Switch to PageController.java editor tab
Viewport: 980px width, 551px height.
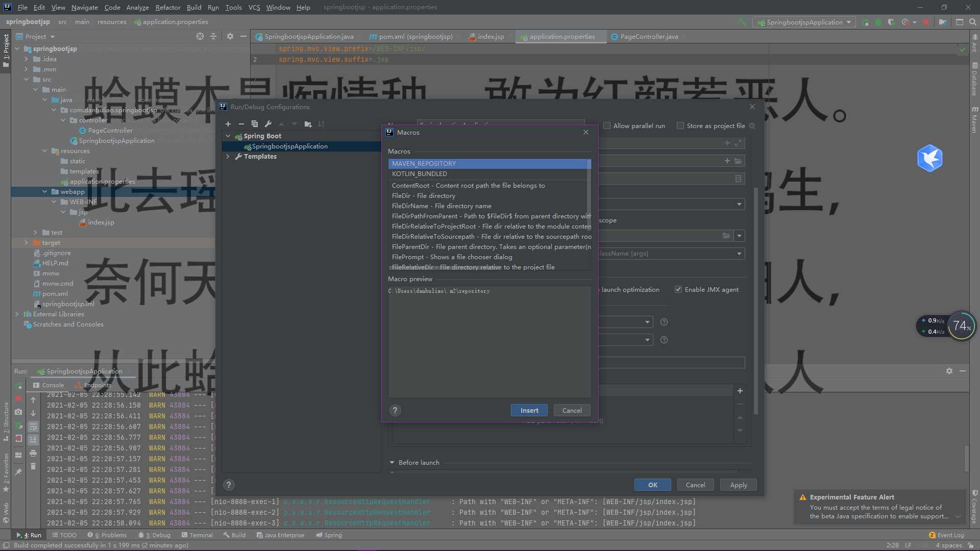coord(648,36)
